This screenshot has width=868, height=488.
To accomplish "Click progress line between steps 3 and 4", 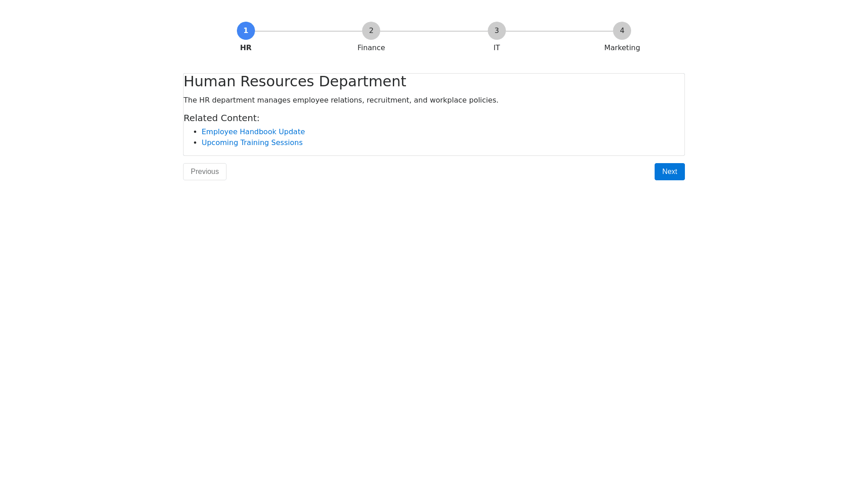I will (559, 31).
